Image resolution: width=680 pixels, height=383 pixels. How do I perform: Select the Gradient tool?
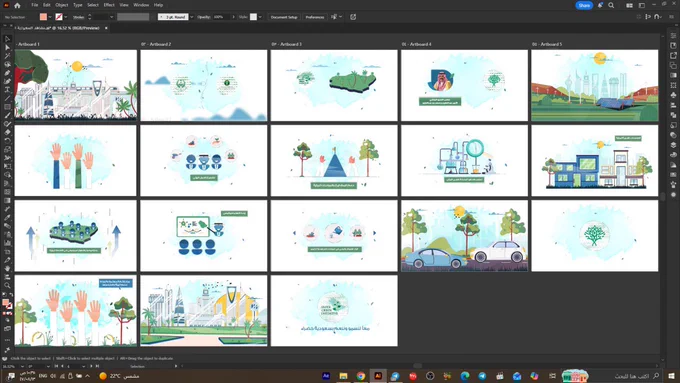7,200
